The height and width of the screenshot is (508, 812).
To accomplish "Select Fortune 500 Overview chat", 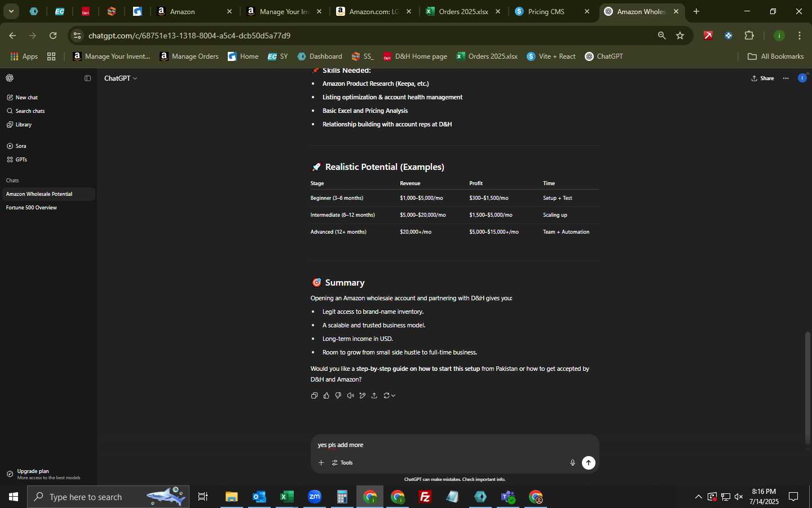I will click(48, 208).
